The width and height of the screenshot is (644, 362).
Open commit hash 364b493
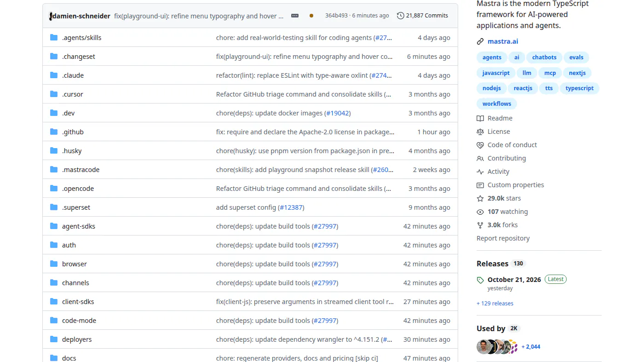(x=337, y=16)
